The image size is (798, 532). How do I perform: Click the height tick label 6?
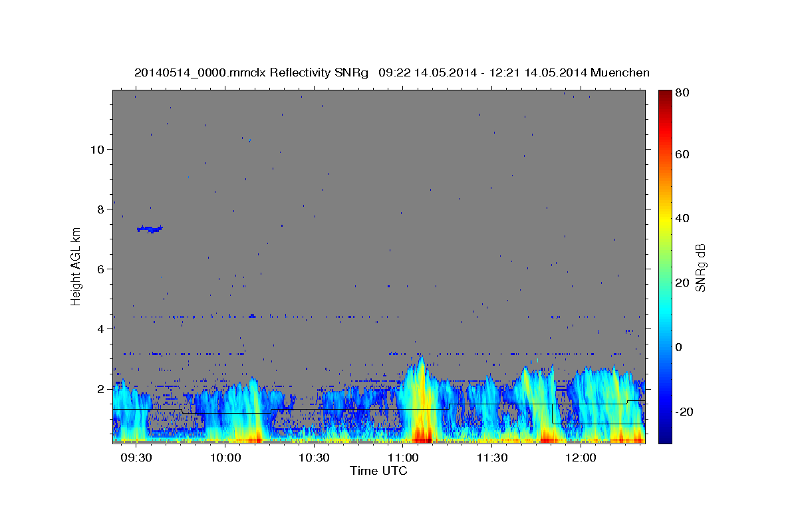[101, 269]
